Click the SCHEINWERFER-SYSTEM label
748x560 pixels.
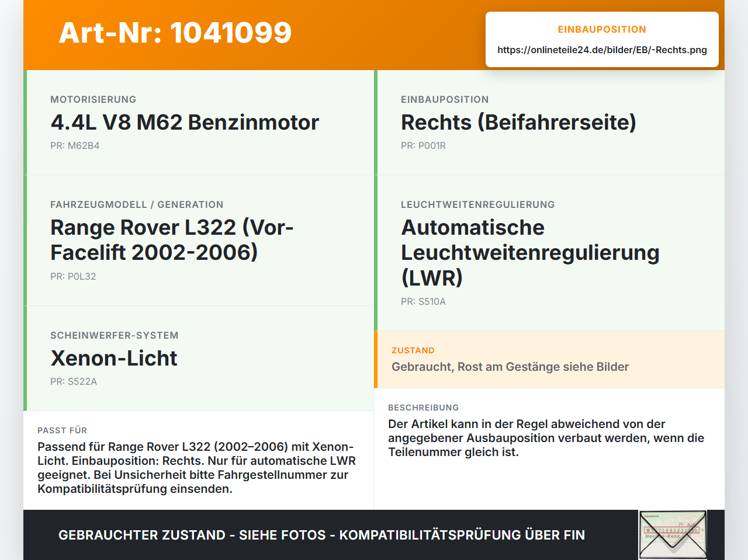(x=115, y=335)
